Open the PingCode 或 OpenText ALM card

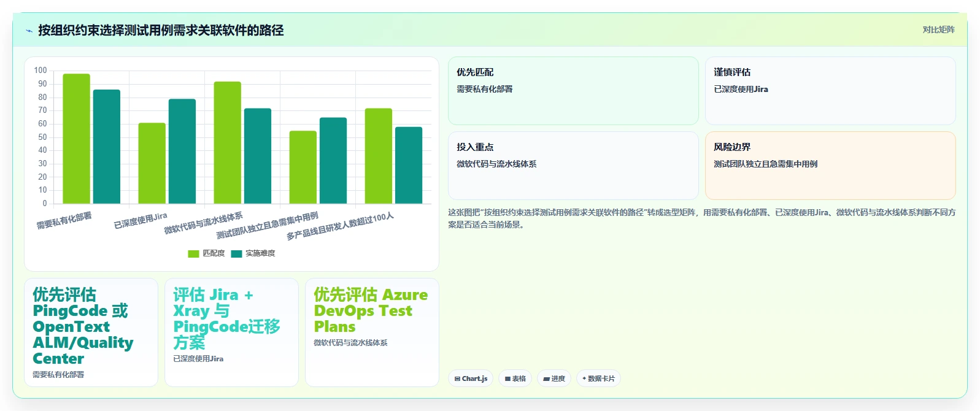click(91, 332)
